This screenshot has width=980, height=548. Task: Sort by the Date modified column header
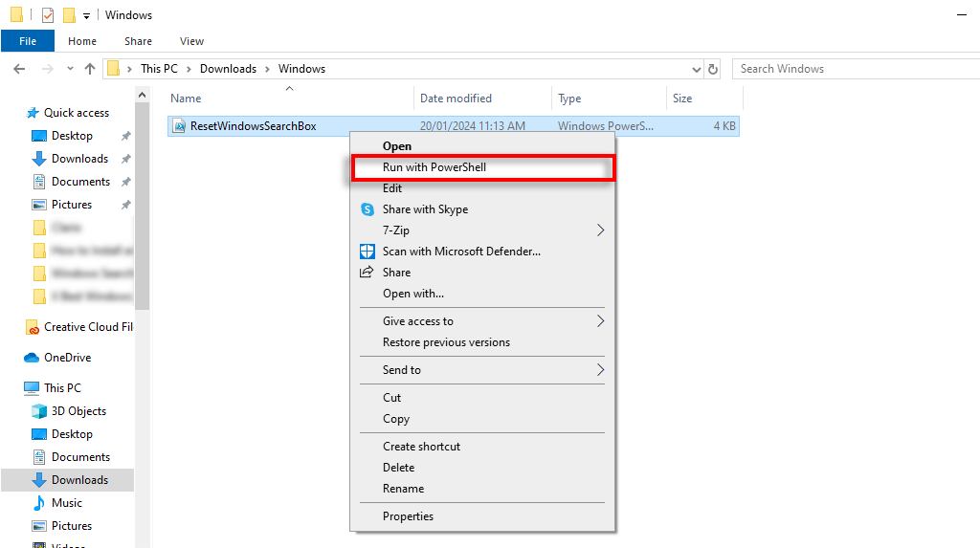[x=456, y=99]
